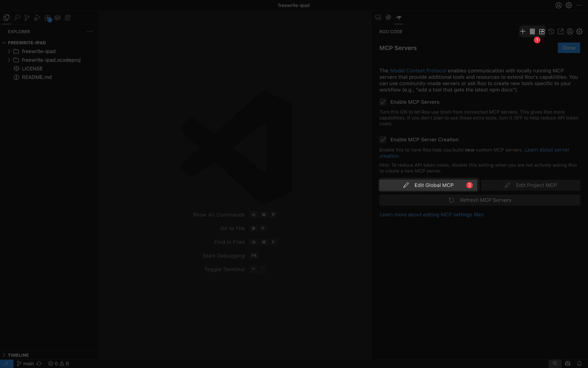Select the README.md file

tap(36, 77)
